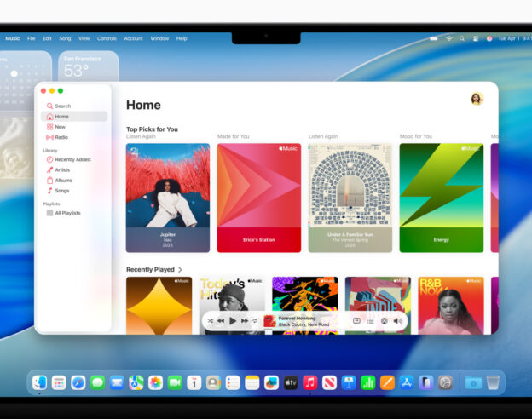Open Photos from the Dock
Image resolution: width=532 pixels, height=419 pixels.
(x=155, y=382)
